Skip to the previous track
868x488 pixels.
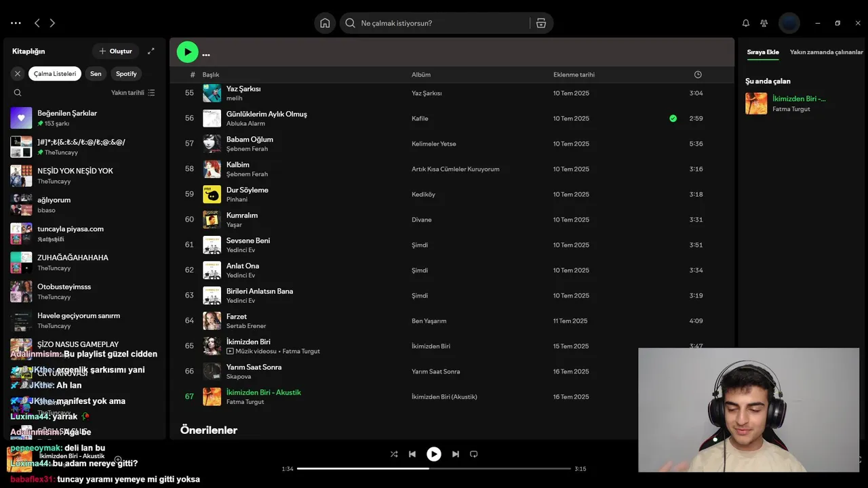click(x=412, y=454)
